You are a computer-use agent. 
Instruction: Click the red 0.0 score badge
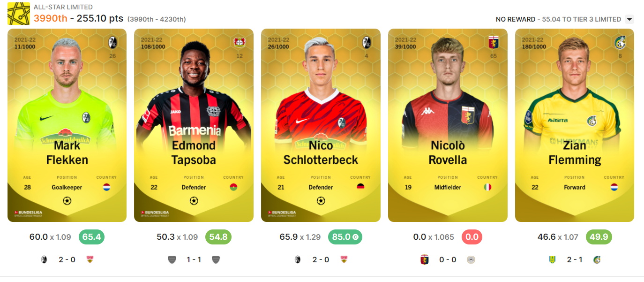click(x=472, y=237)
